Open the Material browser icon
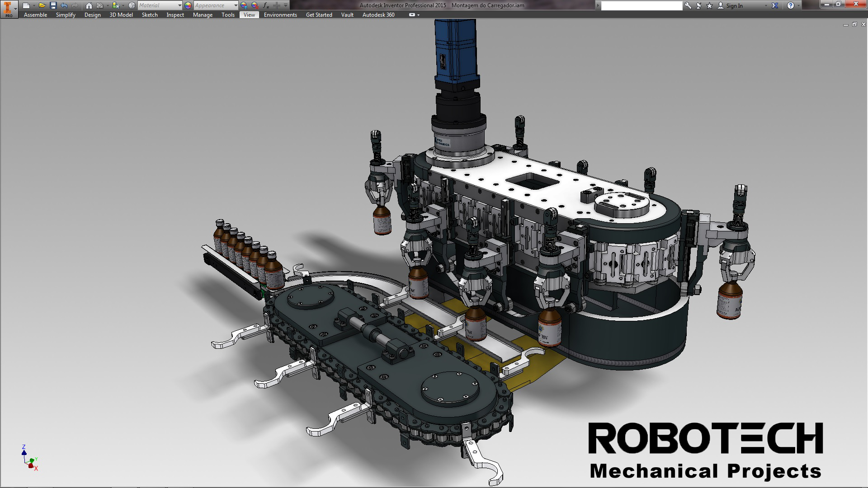Screen dimensions: 868x488 (132, 5)
